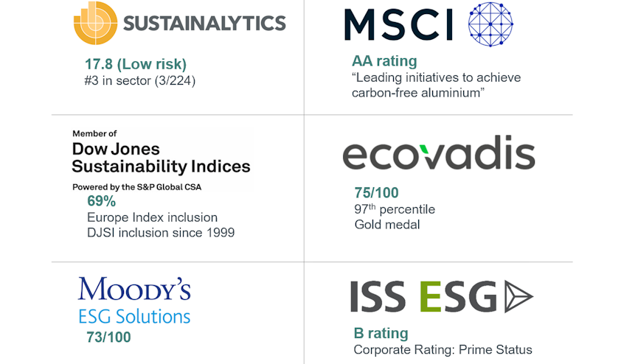Click the B rating heading
Viewport: 621px width, 364px height.
point(381,334)
